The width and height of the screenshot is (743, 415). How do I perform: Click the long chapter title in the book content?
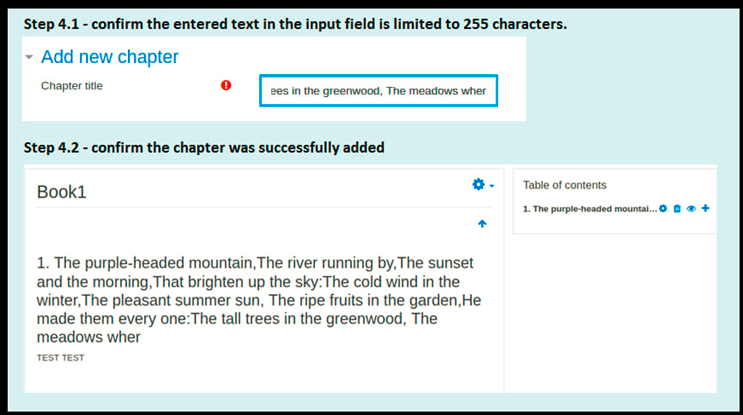pyautogui.click(x=259, y=300)
